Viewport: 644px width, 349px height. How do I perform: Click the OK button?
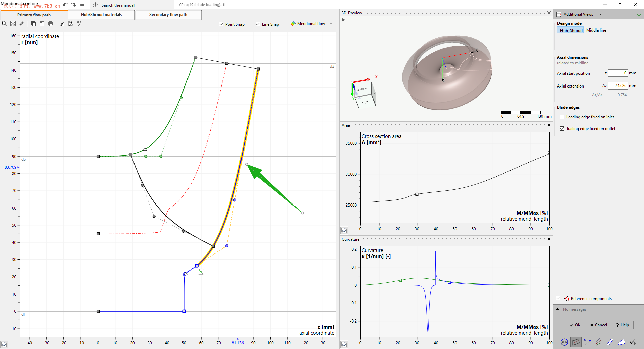[575, 325]
